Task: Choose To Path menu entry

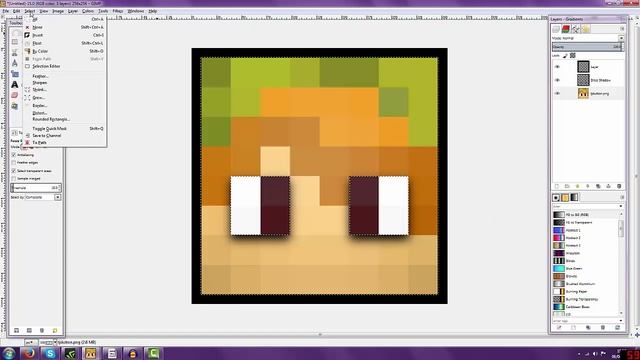Action: 64,142
